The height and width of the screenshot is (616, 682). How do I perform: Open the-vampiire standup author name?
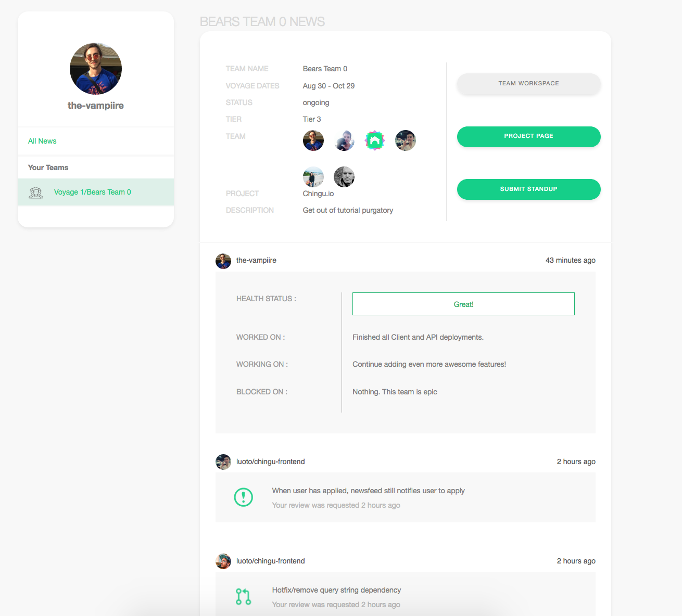point(256,260)
